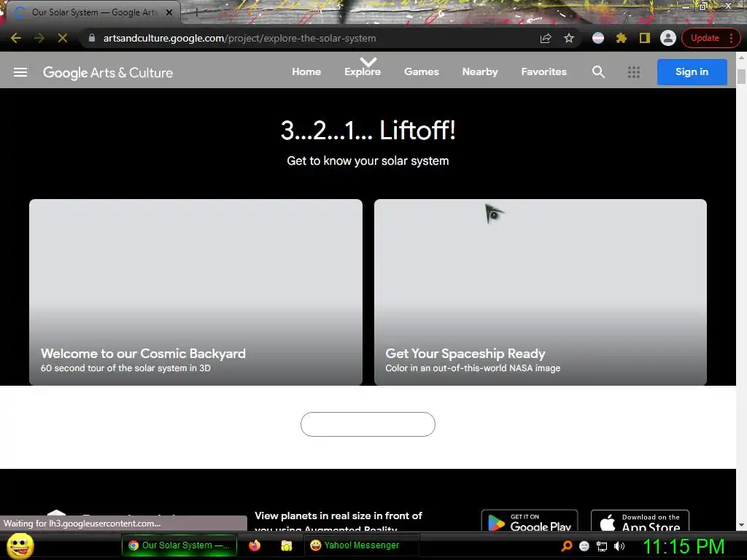
Task: Collapse the header with the chevron
Action: pyautogui.click(x=368, y=61)
